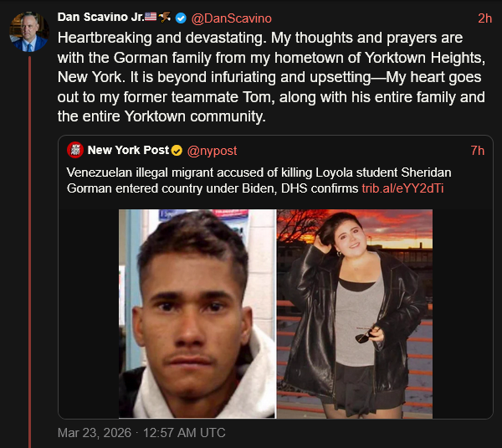502x448 pixels.
Task: Open the Mar 23, 2026 timestamp link
Action: click(141, 433)
